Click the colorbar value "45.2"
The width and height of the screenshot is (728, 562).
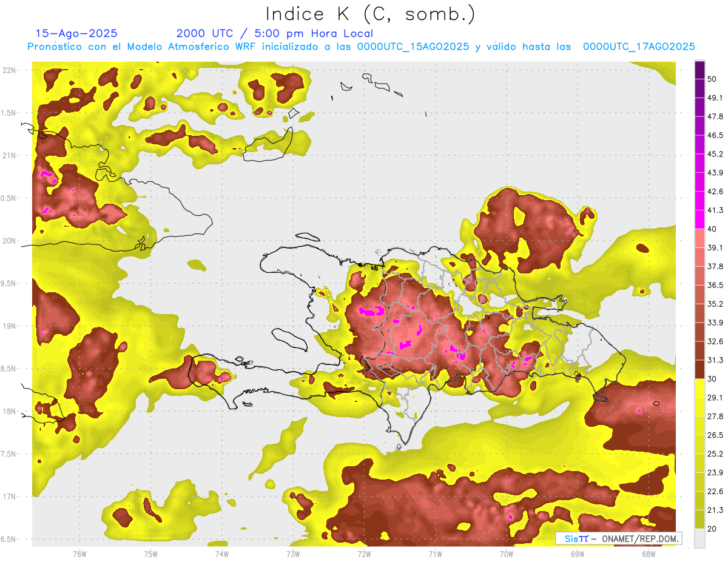click(715, 154)
